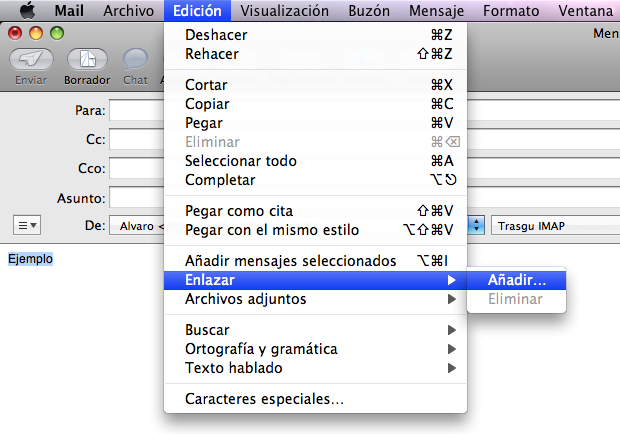
Task: Click the Para recipient field
Action: [137, 109]
